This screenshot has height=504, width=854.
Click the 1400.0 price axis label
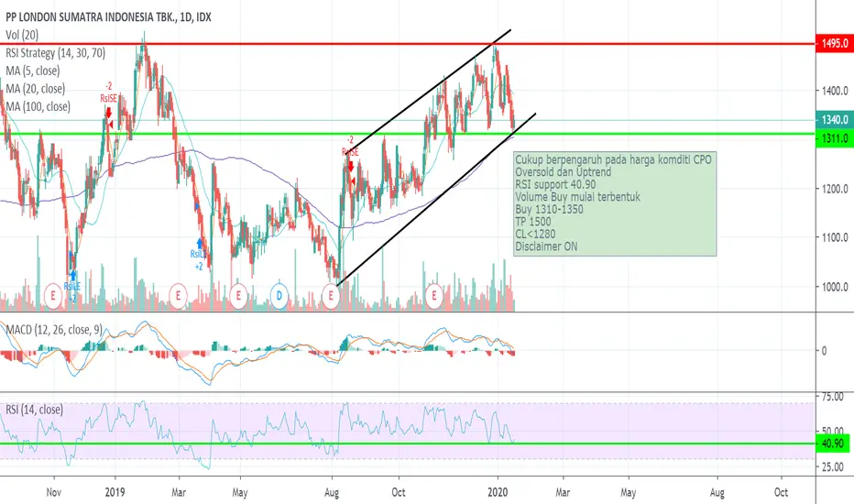click(834, 91)
